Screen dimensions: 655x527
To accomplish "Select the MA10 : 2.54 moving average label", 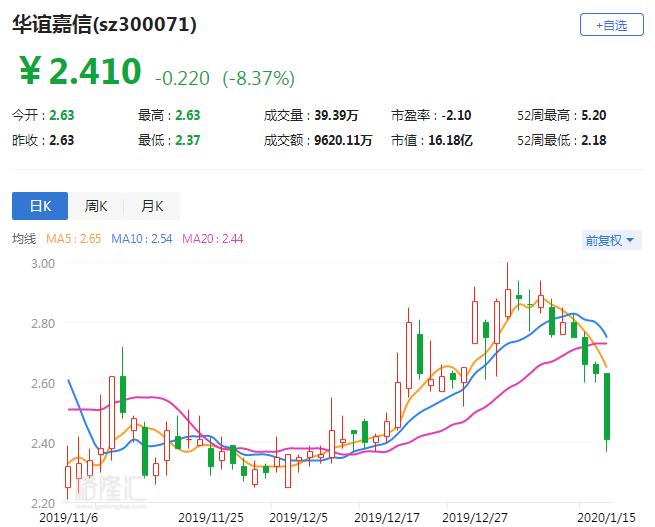I will [x=142, y=239].
